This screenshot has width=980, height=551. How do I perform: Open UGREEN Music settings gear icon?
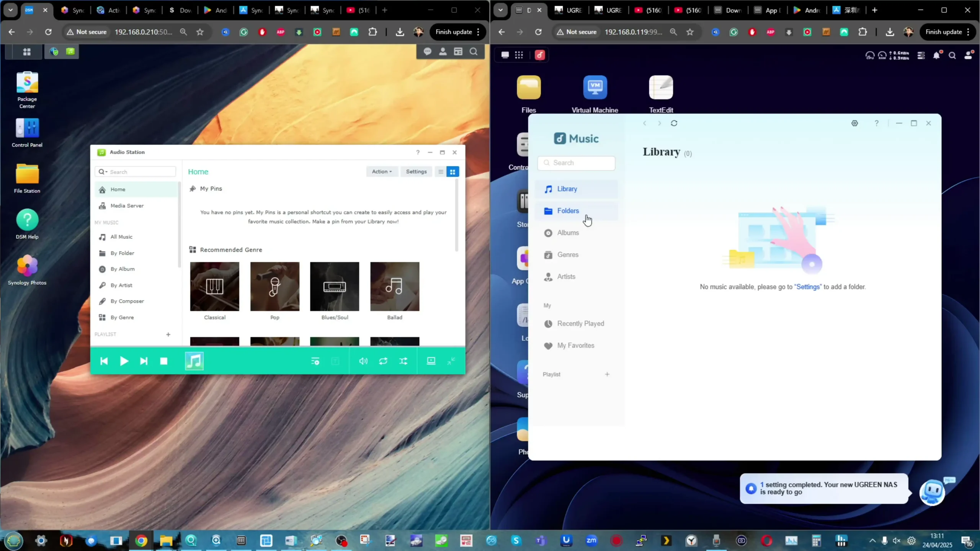pos(855,123)
